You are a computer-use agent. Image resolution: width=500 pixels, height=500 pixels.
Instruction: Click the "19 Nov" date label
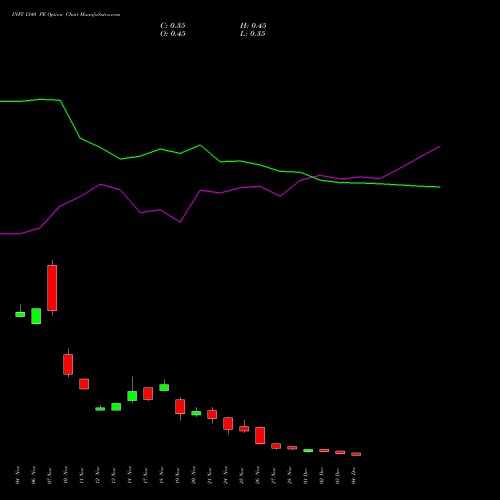click(x=178, y=475)
